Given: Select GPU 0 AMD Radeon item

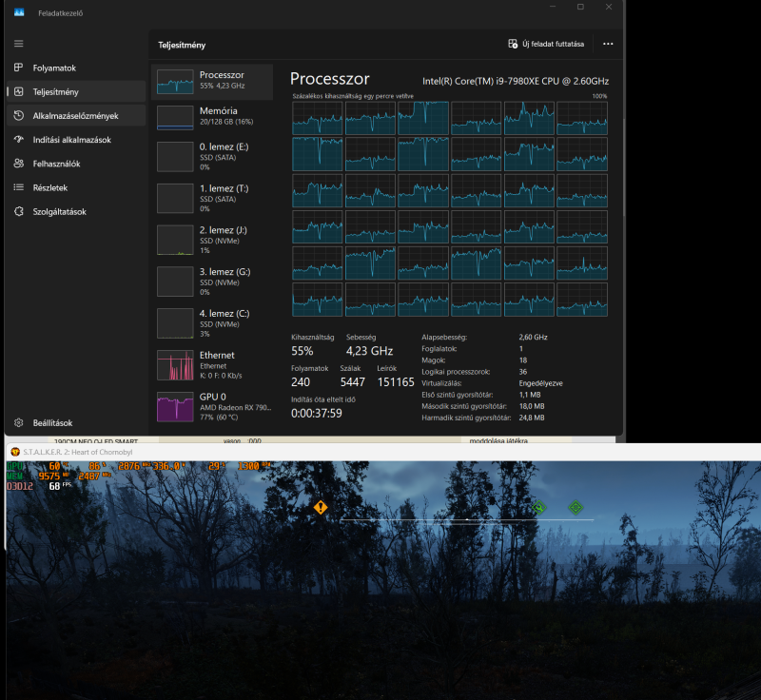Looking at the screenshot, I should (212, 406).
